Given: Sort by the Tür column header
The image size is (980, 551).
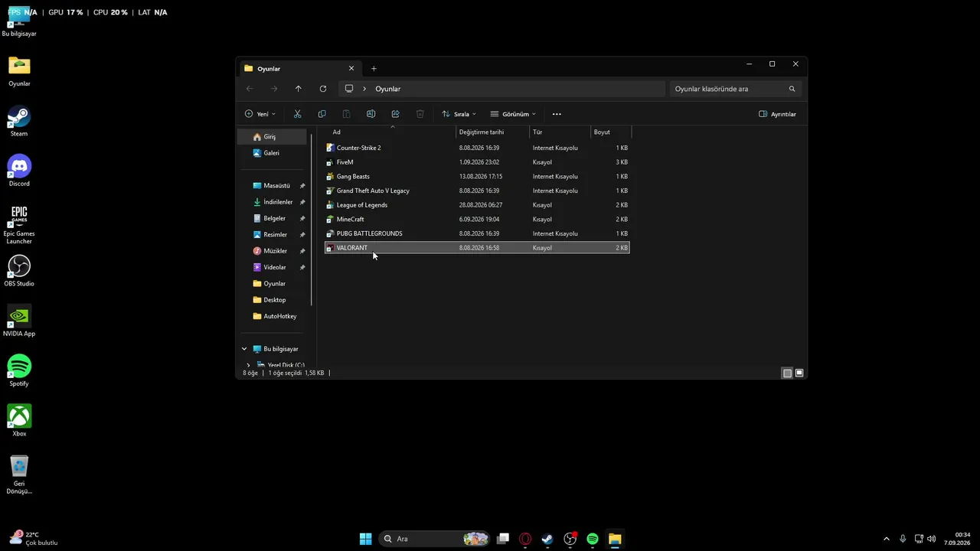Looking at the screenshot, I should click(x=560, y=132).
